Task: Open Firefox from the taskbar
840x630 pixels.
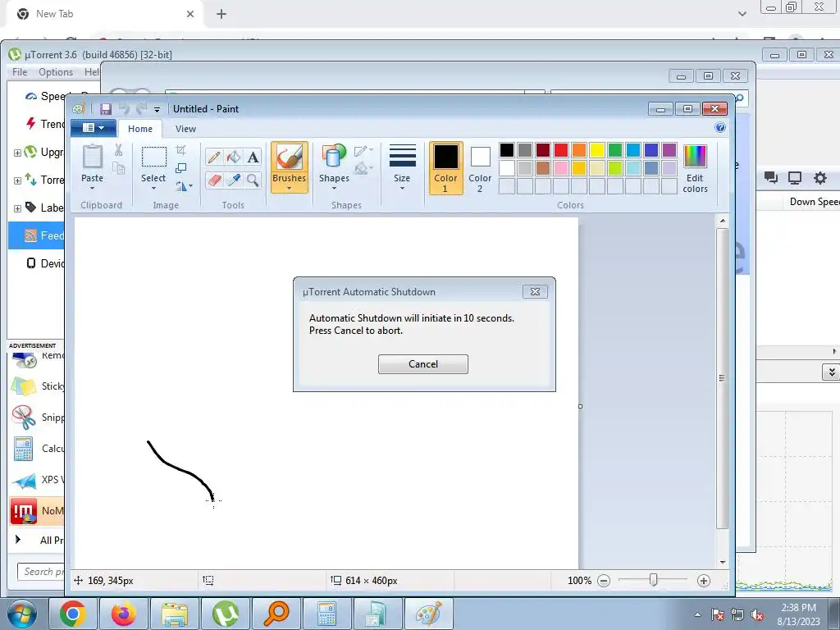Action: click(124, 614)
